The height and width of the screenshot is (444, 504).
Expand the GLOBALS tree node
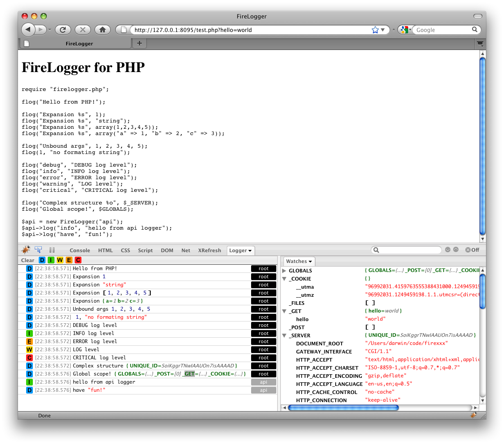pyautogui.click(x=284, y=271)
